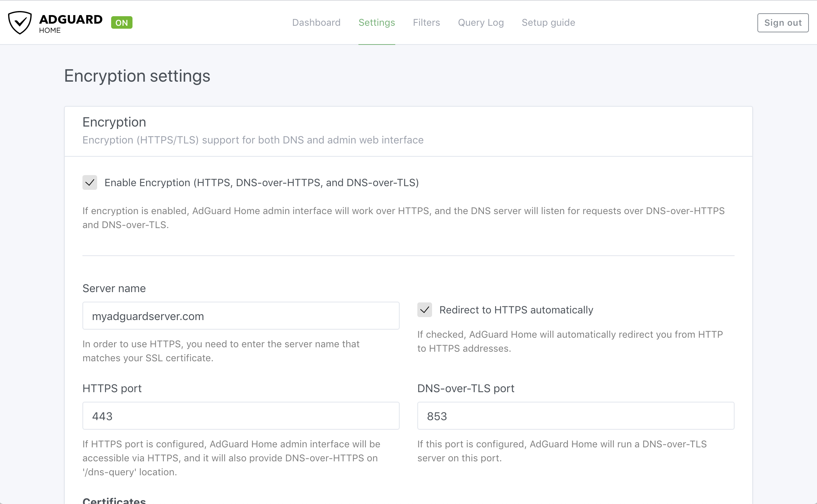Click the DNS-over-TLS port input field
Viewport: 817px width, 504px height.
[576, 415]
